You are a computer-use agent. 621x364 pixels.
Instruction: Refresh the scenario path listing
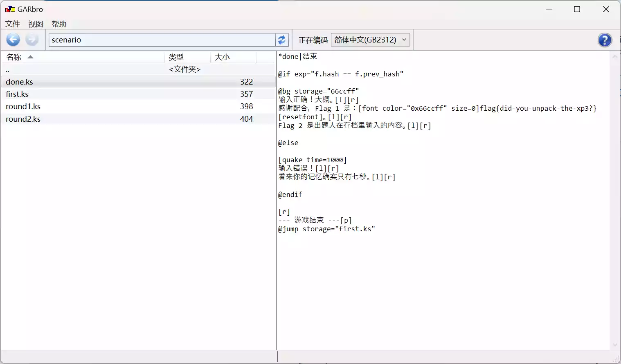282,40
